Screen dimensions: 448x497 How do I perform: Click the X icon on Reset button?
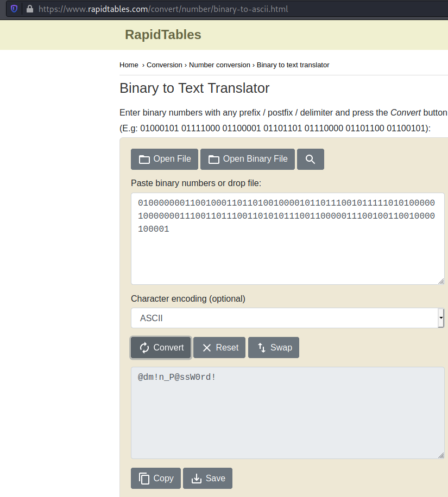click(206, 348)
